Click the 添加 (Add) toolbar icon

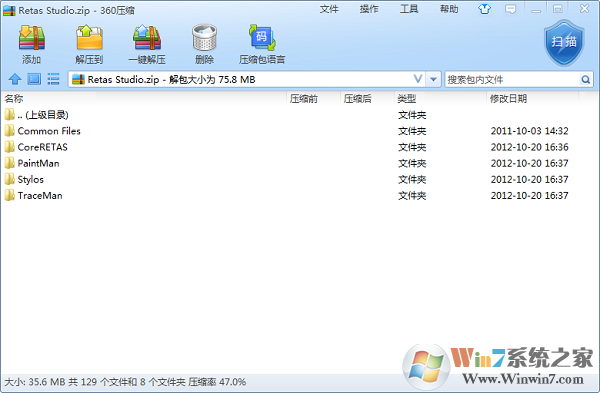(32, 38)
